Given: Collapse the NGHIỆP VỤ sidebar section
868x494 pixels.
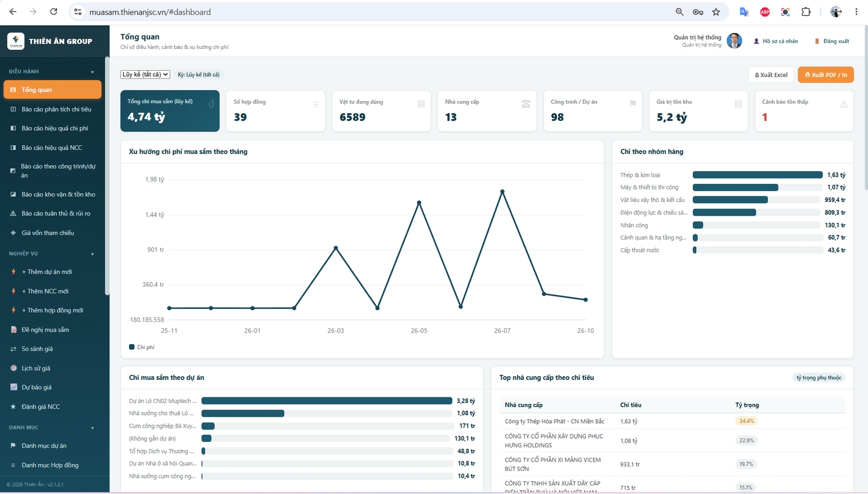Looking at the screenshot, I should click(92, 254).
